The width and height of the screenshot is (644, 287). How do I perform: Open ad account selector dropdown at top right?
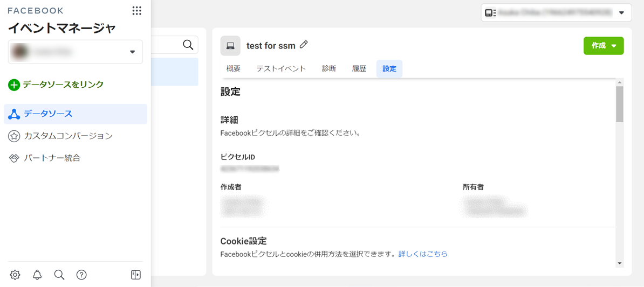[x=557, y=13]
